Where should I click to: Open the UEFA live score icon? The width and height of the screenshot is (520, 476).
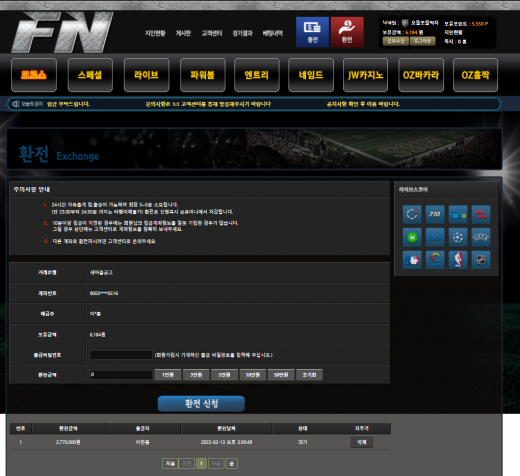click(x=481, y=237)
